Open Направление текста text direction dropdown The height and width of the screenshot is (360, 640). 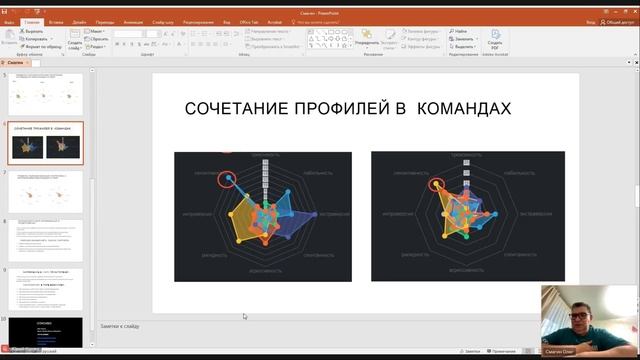(x=268, y=31)
